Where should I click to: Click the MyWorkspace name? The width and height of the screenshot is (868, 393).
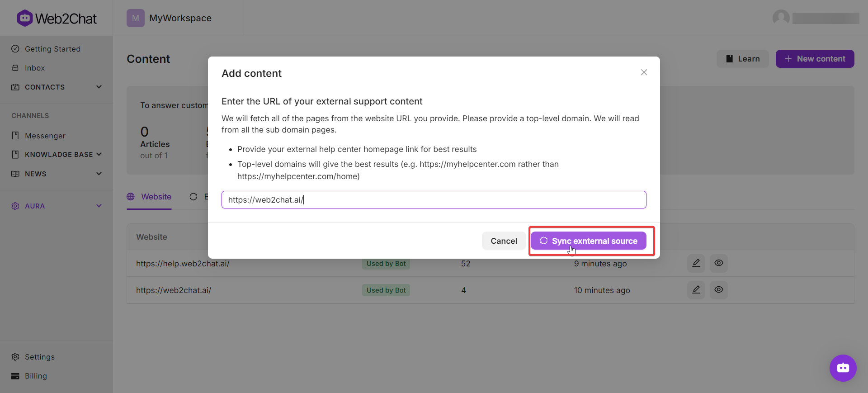click(x=180, y=18)
